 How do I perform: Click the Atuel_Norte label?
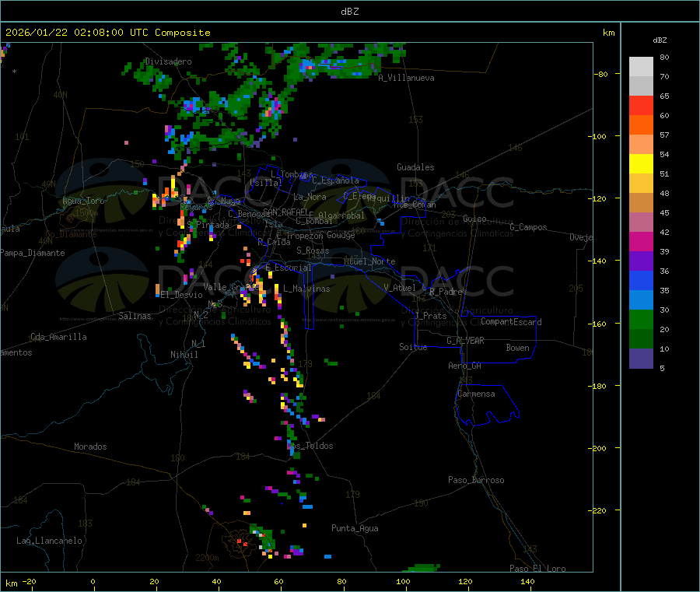tap(369, 261)
